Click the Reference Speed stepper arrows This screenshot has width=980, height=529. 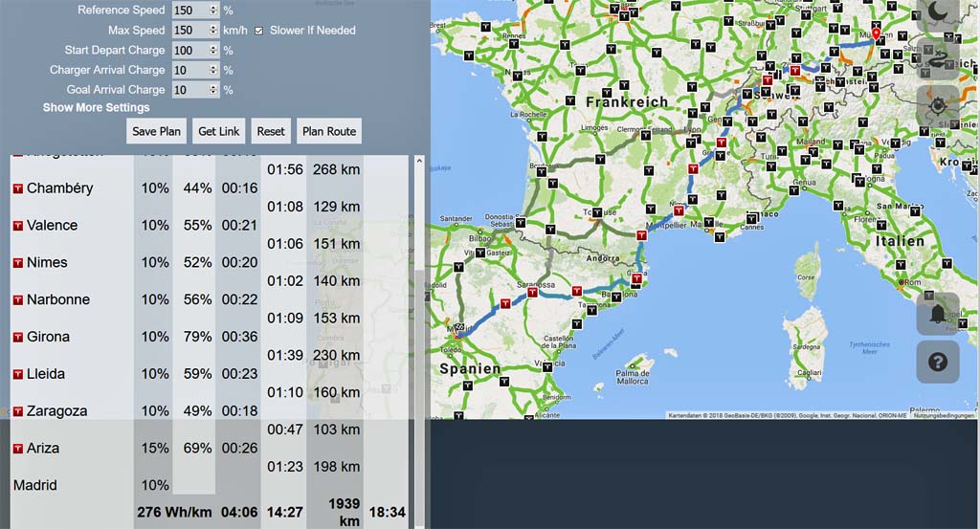213,11
